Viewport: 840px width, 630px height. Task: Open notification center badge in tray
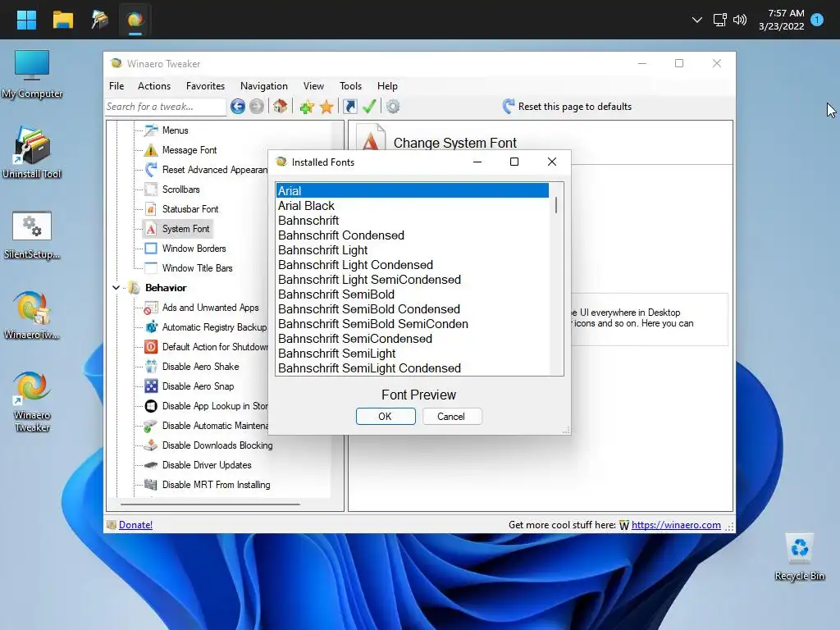pos(817,20)
